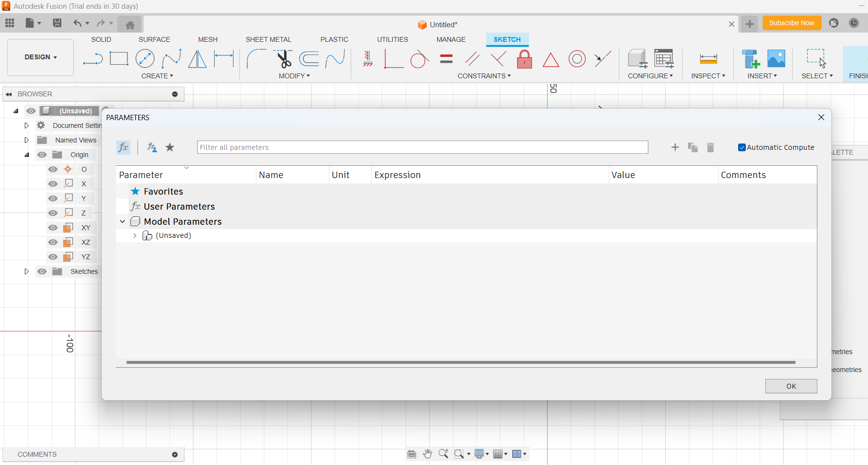Image resolution: width=868 pixels, height=465 pixels.
Task: Select the Line sketch tool
Action: tap(93, 59)
